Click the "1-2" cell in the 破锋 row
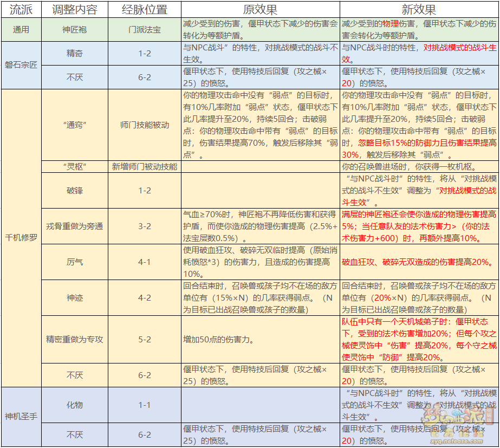Image resolution: width=500 pixels, height=448 pixels. (x=145, y=190)
